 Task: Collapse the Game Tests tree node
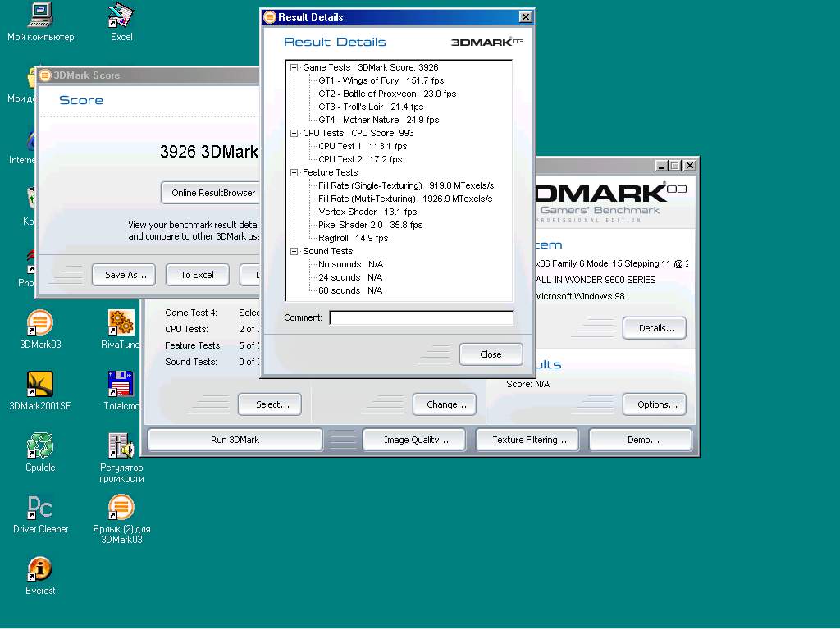(x=294, y=68)
